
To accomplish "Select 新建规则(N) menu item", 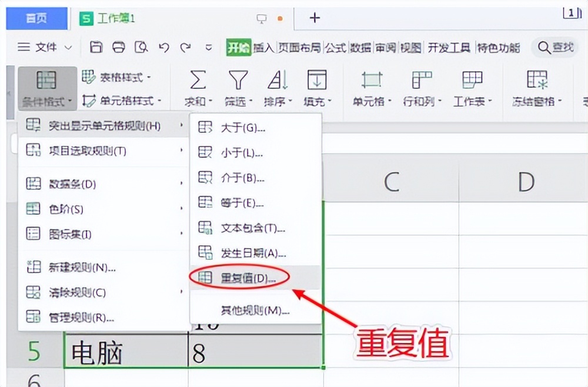I will pyautogui.click(x=103, y=267).
